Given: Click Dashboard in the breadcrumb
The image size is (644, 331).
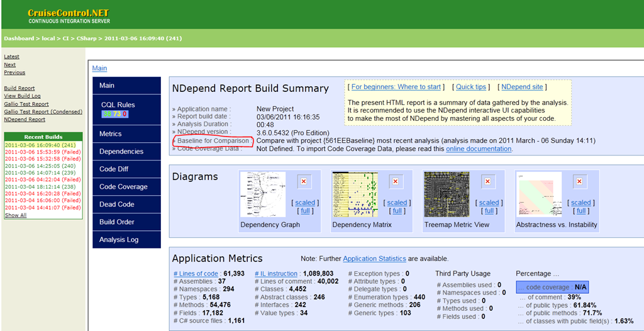Looking at the screenshot, I should click(19, 38).
